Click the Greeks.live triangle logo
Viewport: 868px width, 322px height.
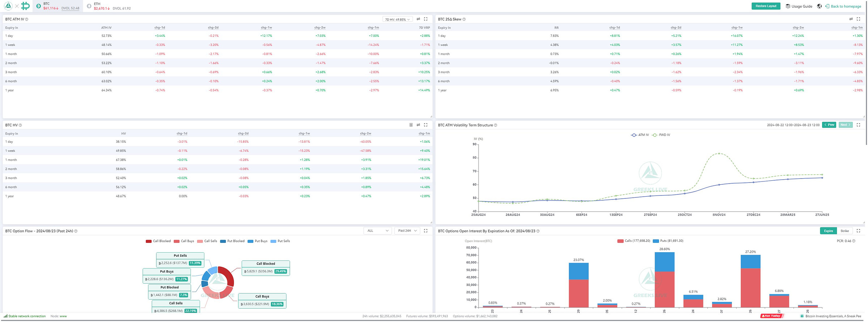click(8, 6)
